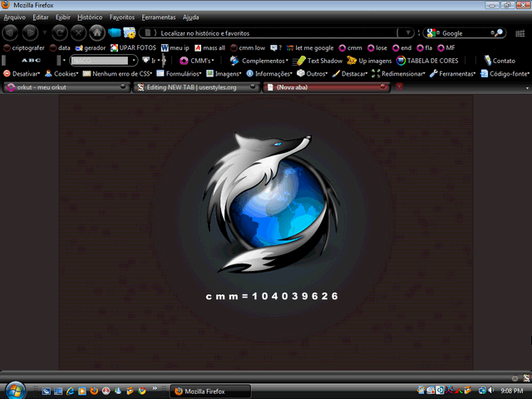Open the UPAR FOTOS bookmark

click(133, 48)
